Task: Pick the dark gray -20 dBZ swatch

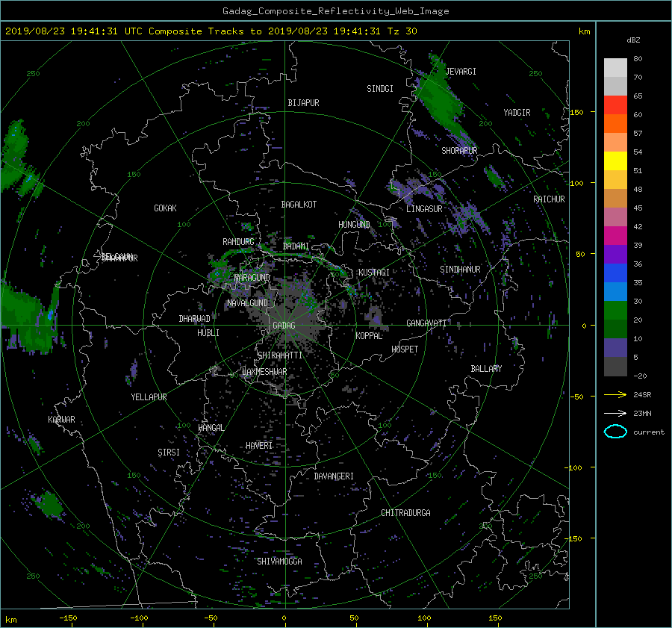Action: point(615,367)
